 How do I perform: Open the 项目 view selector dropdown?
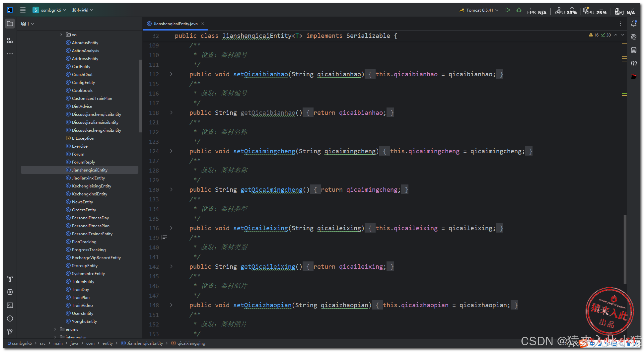pyautogui.click(x=28, y=24)
